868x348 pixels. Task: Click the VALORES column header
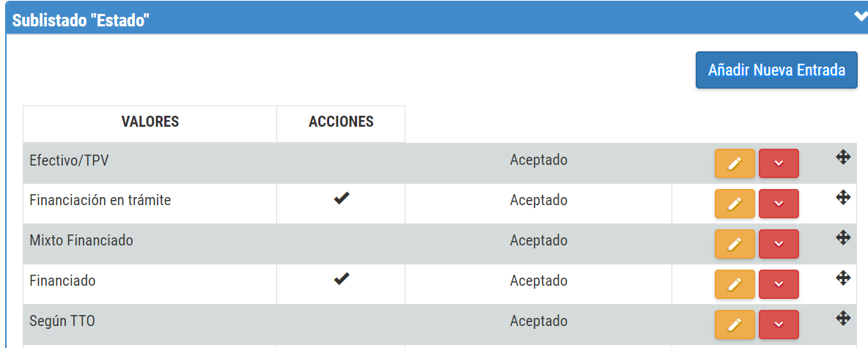(150, 122)
